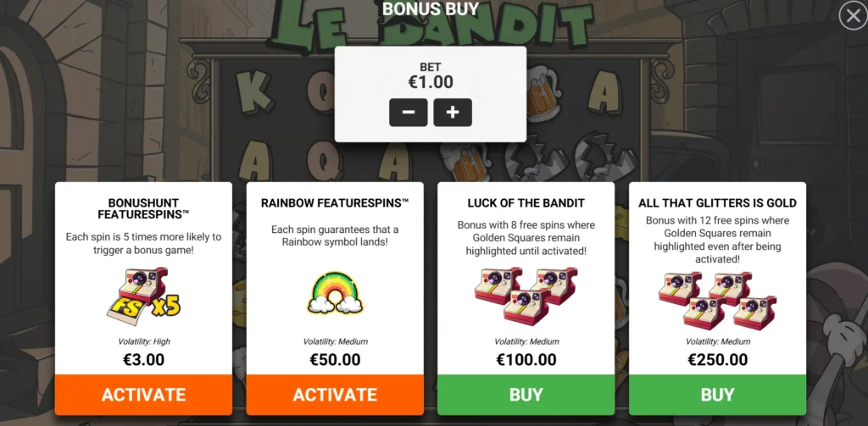868x426 pixels.
Task: Increase the bet with plus button
Action: (453, 113)
